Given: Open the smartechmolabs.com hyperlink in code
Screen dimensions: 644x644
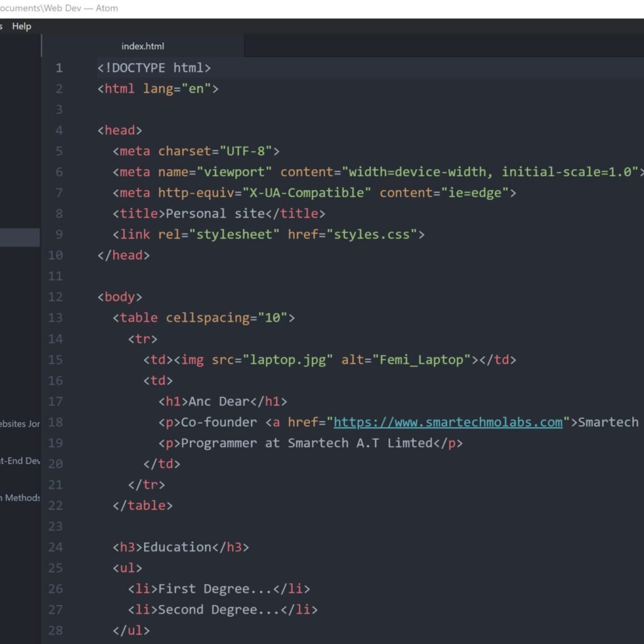Looking at the screenshot, I should click(x=448, y=422).
